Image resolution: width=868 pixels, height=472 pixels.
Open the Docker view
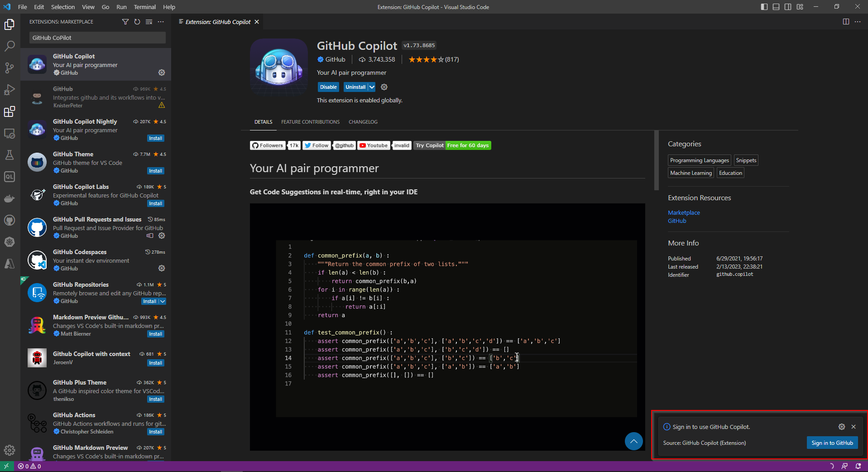[x=10, y=198]
